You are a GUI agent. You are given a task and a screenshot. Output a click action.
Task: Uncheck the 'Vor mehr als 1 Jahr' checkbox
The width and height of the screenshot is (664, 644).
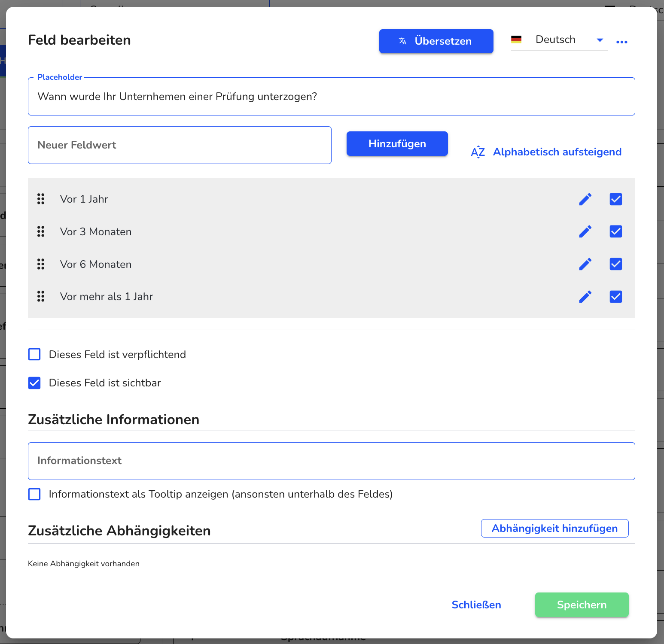[615, 297]
